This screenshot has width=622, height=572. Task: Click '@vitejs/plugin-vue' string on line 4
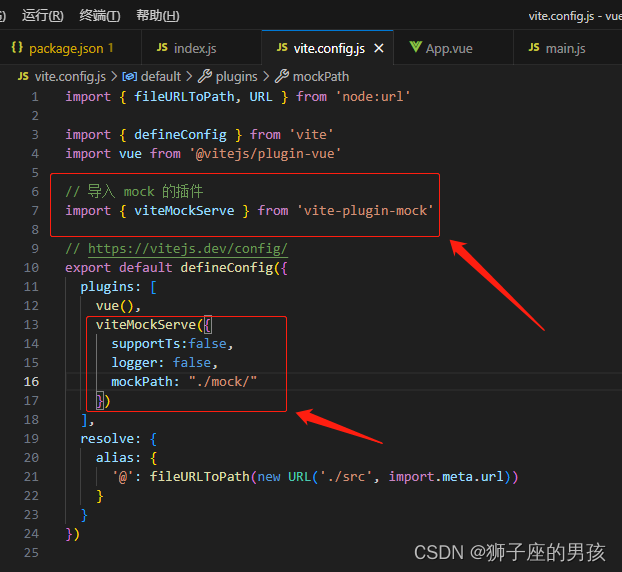pyautogui.click(x=265, y=154)
